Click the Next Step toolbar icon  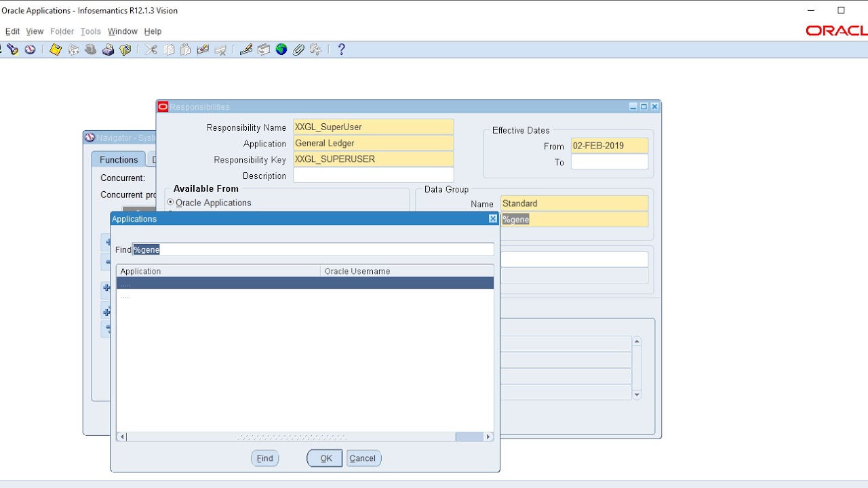pos(73,49)
